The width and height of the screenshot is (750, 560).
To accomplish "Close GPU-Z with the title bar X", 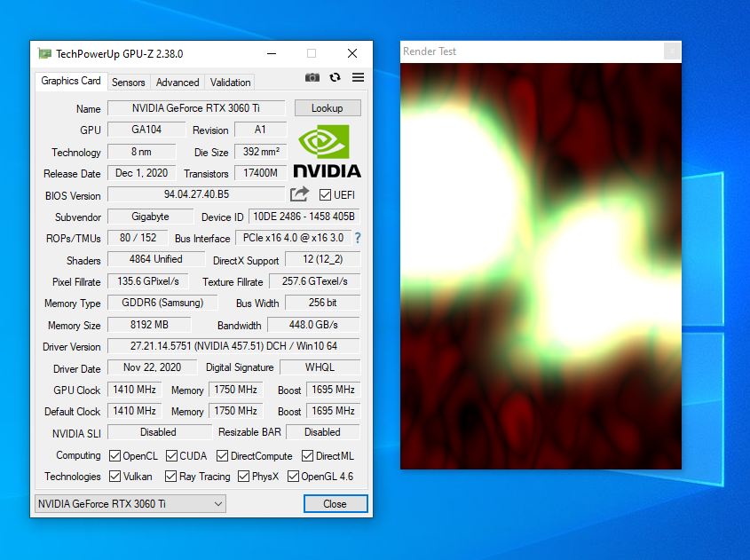I will coord(352,53).
